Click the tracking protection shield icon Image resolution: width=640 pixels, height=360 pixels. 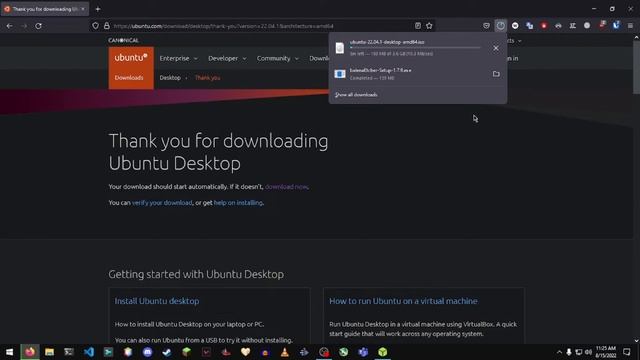[x=96, y=26]
